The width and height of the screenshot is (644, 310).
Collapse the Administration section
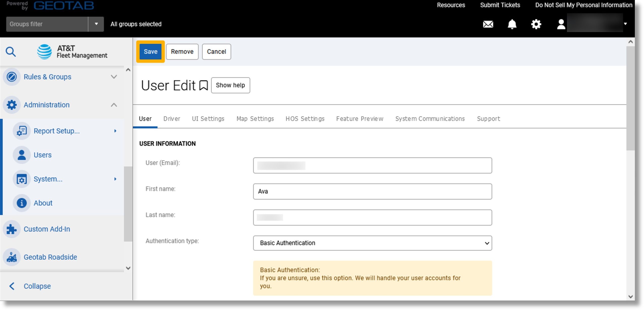(x=115, y=105)
